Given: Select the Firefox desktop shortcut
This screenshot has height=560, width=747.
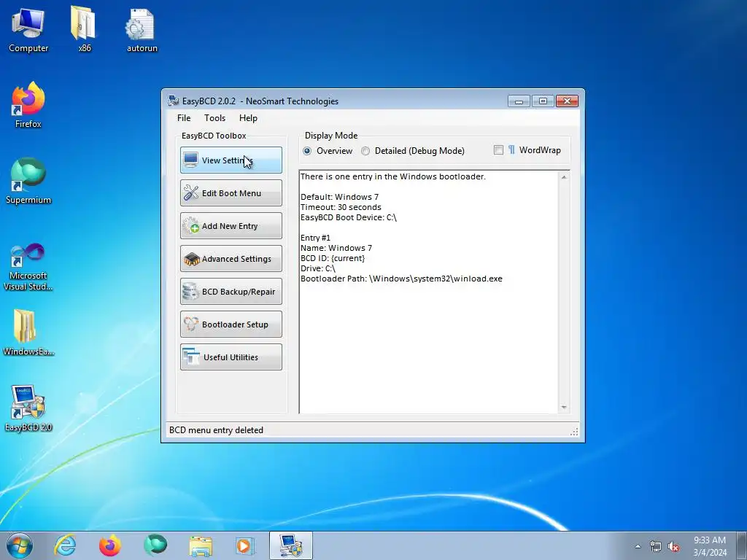Looking at the screenshot, I should coord(28,105).
